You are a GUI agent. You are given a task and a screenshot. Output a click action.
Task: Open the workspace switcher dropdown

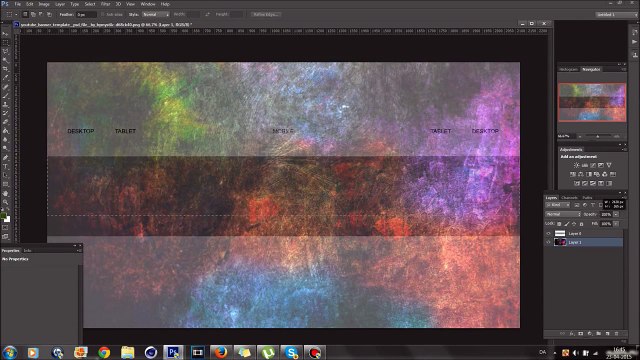(x=616, y=14)
